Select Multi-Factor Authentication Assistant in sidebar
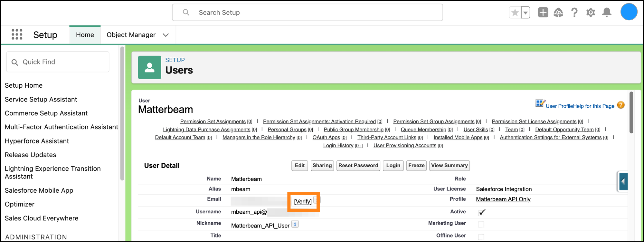 coord(62,127)
